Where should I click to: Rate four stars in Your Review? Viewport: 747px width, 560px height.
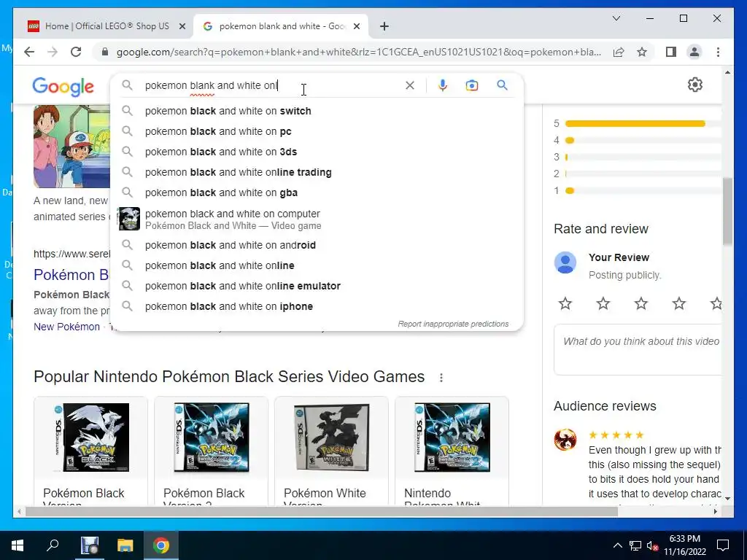point(679,303)
